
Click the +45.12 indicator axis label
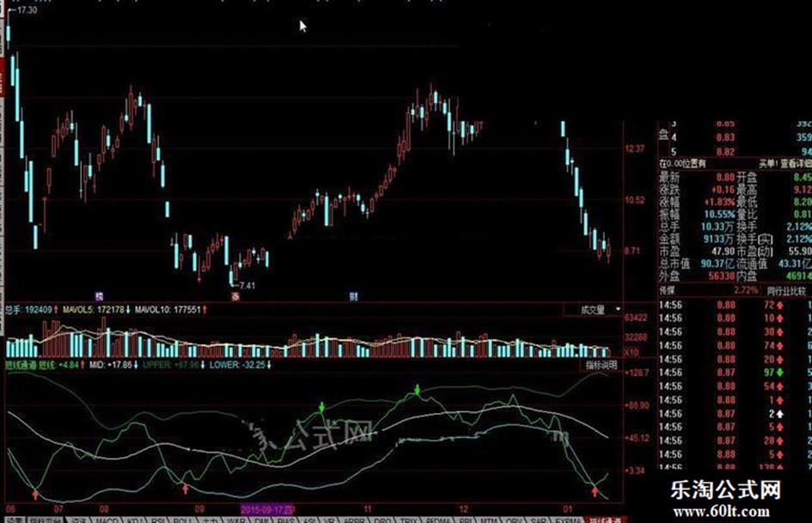[637, 438]
